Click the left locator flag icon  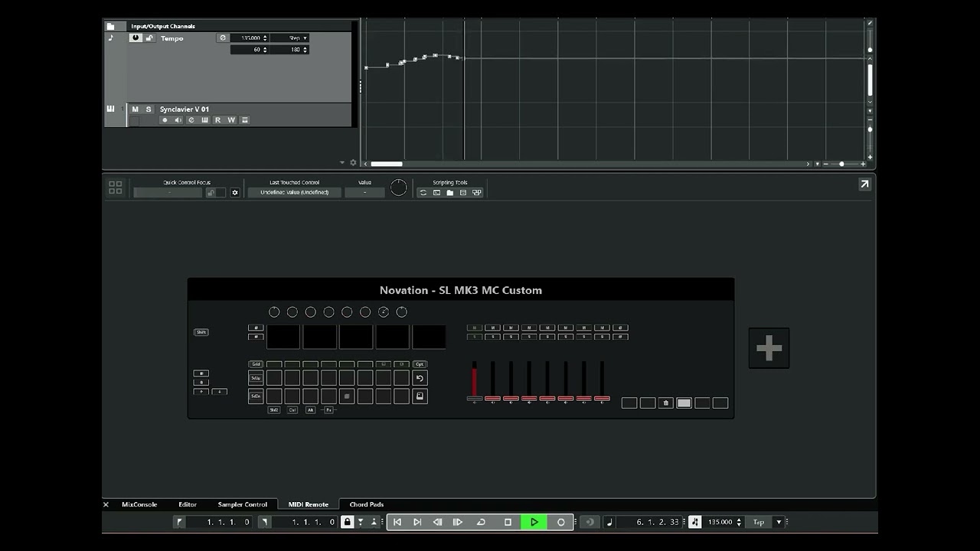pyautogui.click(x=179, y=522)
